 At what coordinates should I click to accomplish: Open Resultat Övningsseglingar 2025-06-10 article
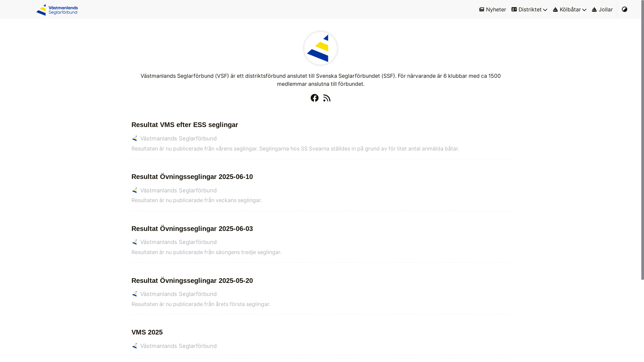pyautogui.click(x=192, y=177)
